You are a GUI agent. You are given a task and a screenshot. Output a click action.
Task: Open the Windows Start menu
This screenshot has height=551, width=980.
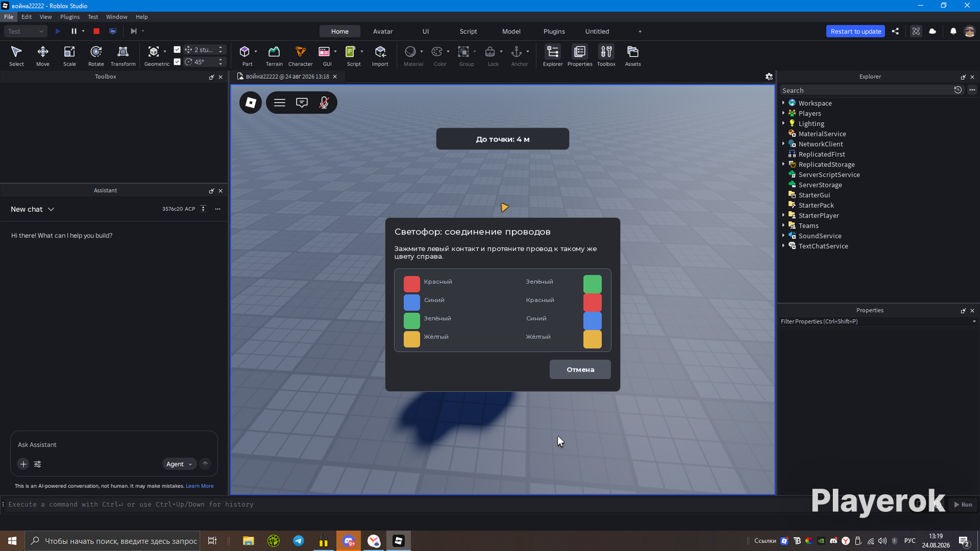point(12,541)
